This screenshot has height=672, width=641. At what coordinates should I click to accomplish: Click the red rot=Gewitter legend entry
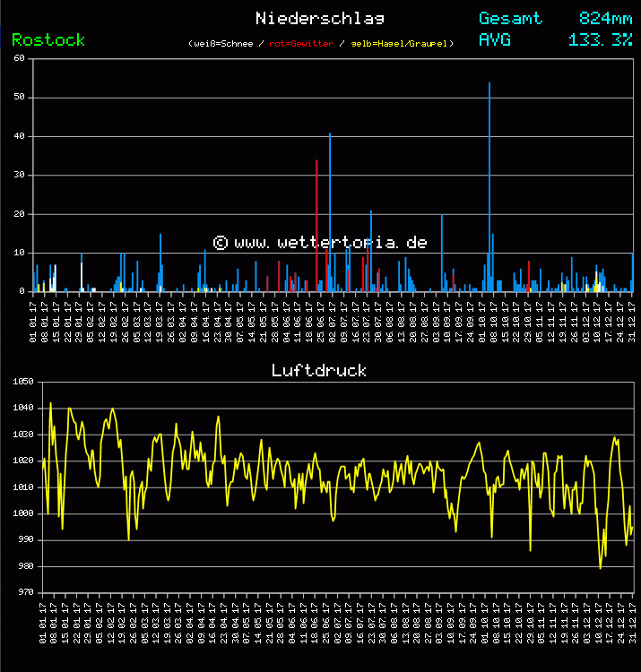301,44
